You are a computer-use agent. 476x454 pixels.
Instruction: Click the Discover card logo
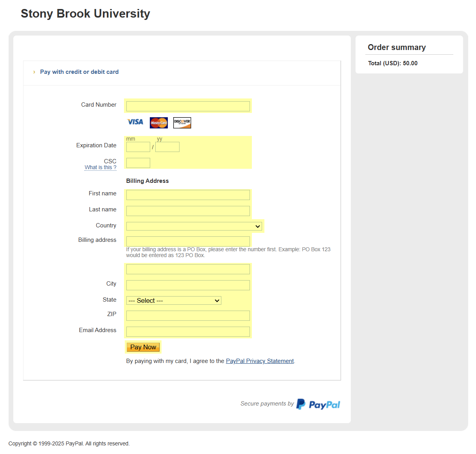coord(182,123)
